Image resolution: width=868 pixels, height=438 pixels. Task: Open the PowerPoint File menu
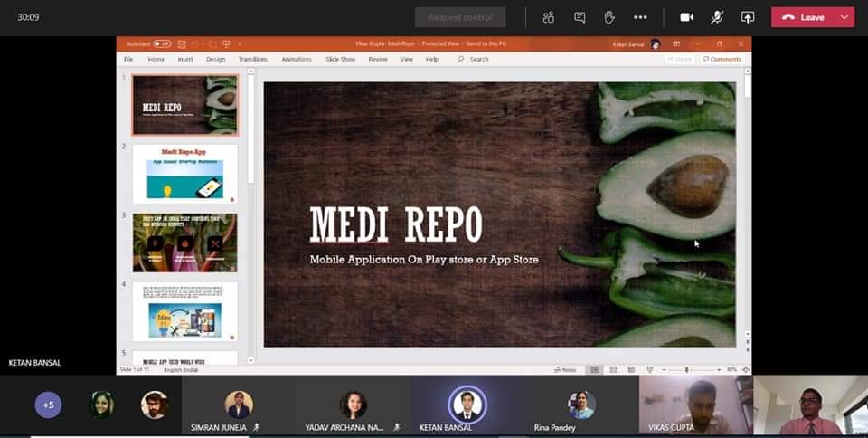tap(128, 59)
